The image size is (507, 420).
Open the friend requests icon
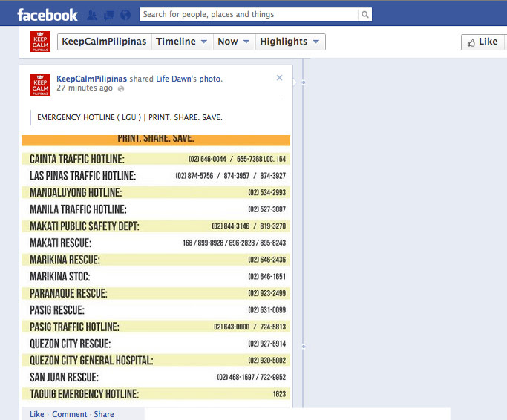tap(92, 15)
